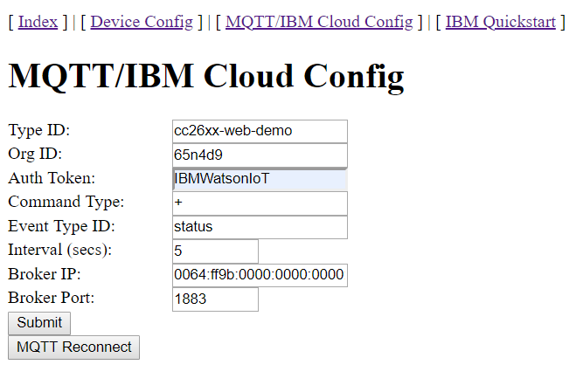This screenshot has height=392, width=576.
Task: Click the Interval (secs) label
Action: coord(60,250)
